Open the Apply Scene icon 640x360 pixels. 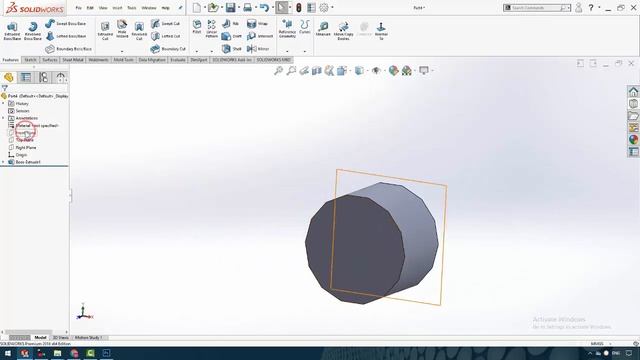[x=406, y=71]
